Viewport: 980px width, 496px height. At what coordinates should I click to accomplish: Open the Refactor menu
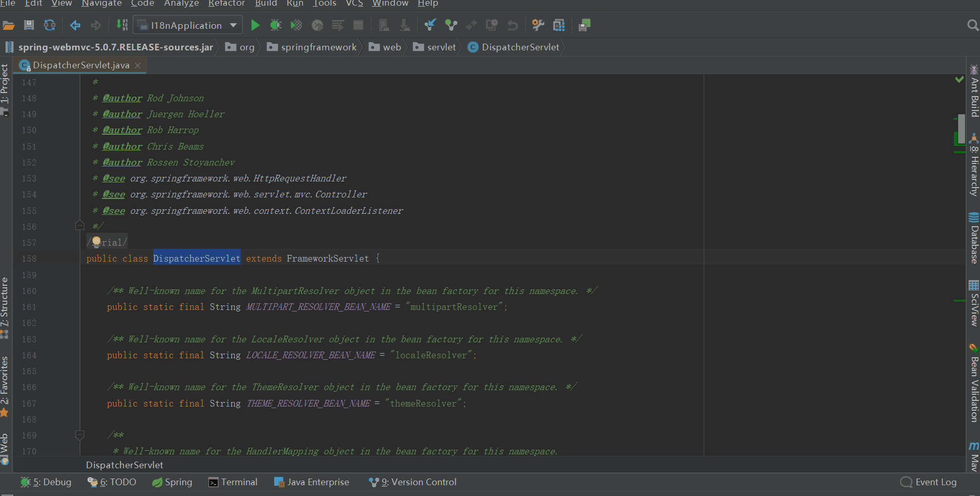click(226, 4)
